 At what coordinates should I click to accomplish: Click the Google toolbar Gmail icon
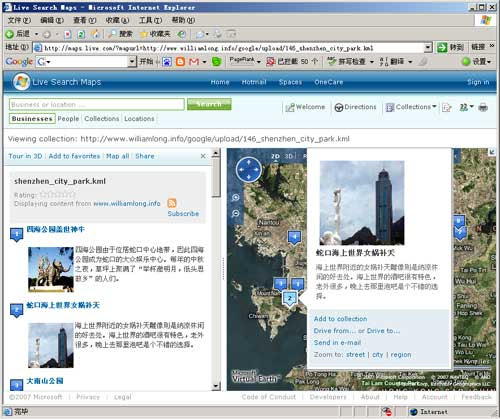click(x=194, y=61)
